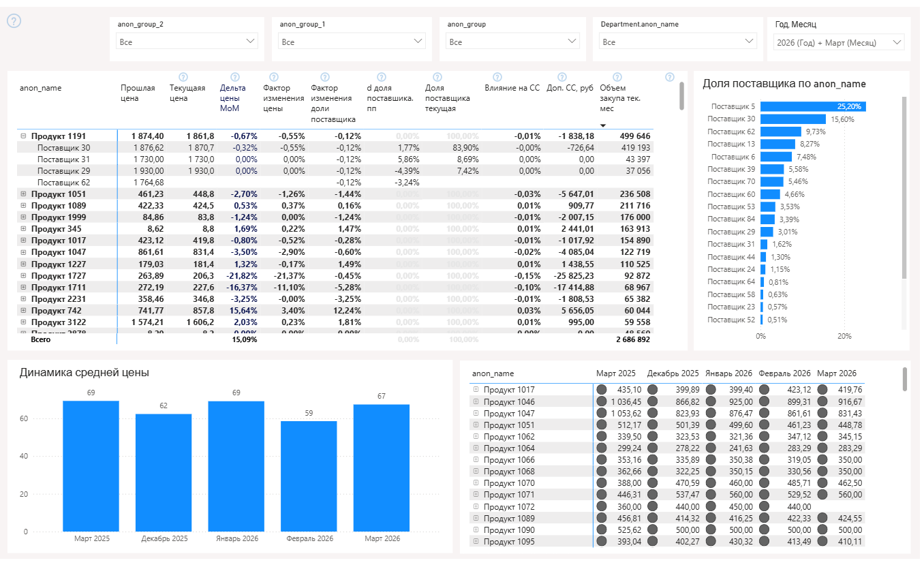Open the Department.anon_name filter dropdown

tap(679, 42)
